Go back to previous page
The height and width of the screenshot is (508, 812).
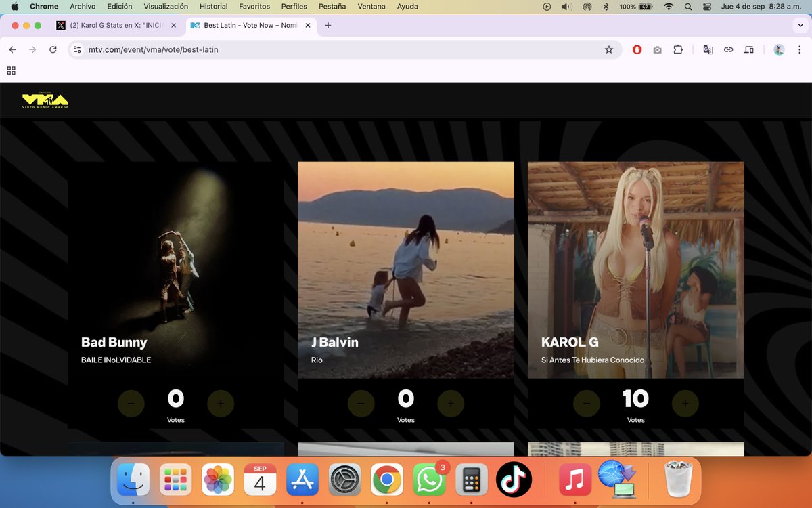click(12, 49)
